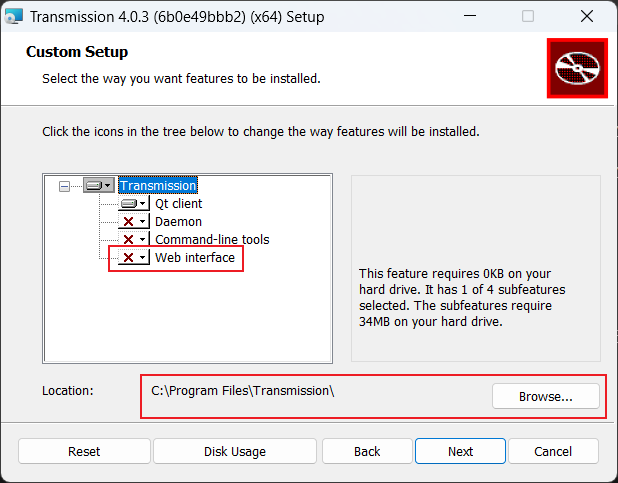
Task: Minimize the Setup window
Action: point(470,16)
